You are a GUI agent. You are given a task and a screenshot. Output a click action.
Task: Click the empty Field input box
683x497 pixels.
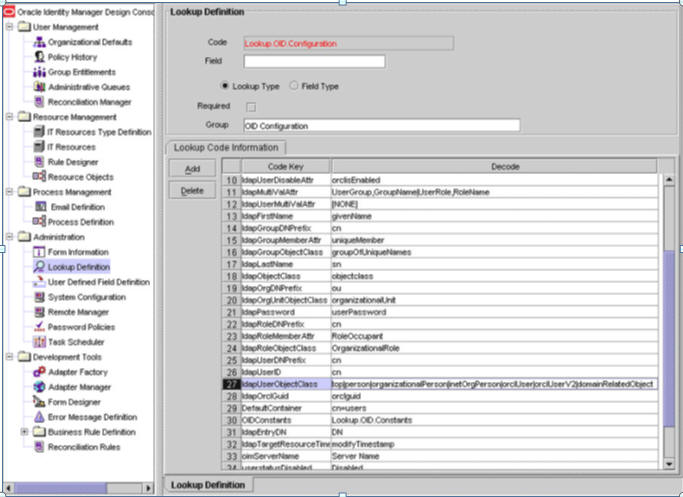[x=314, y=61]
